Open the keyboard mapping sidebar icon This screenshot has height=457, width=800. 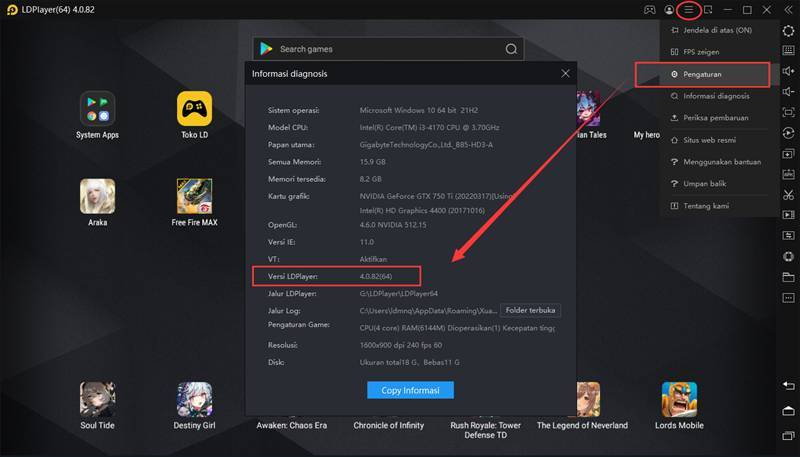(x=788, y=50)
